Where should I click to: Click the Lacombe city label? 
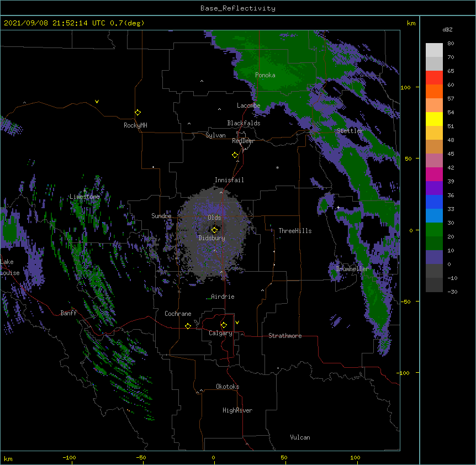click(248, 105)
